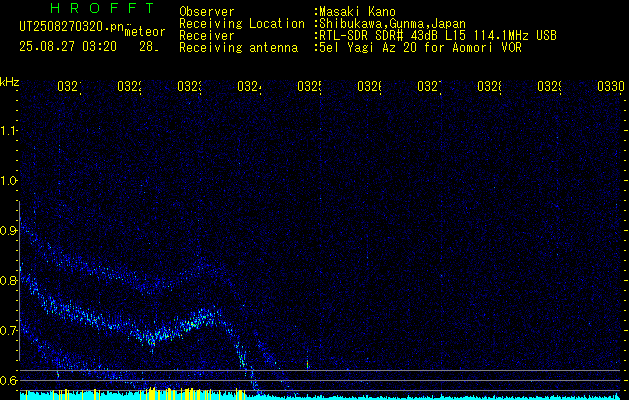Click the Observer label
Screen dimensions: 629x400
[x=207, y=12]
